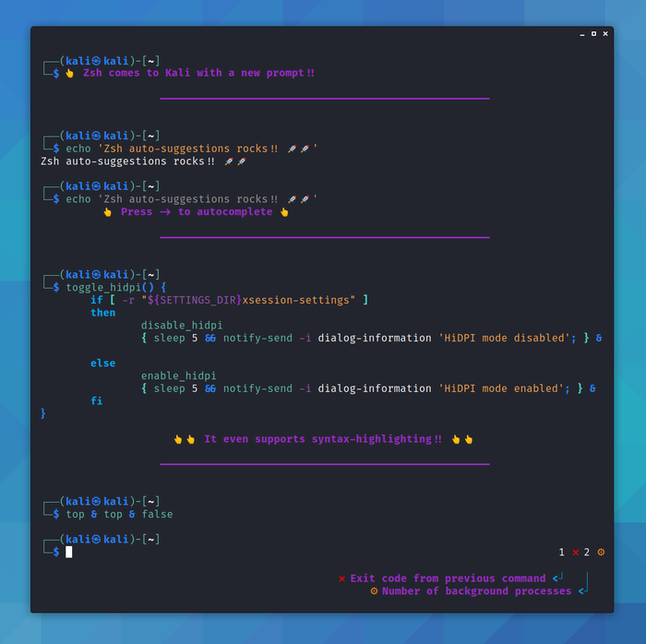646x644 pixels.
Task: Click 'Exit code from previous command' caption
Action: click(448, 578)
